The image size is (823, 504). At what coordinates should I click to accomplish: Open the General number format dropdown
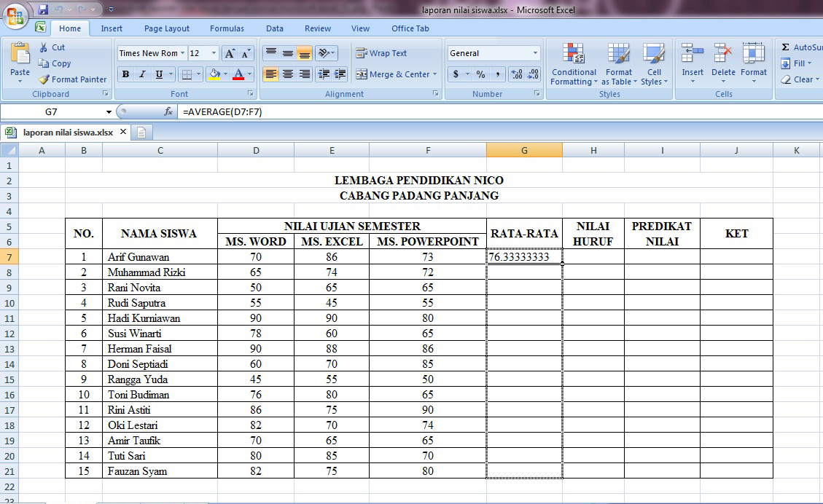[x=535, y=53]
